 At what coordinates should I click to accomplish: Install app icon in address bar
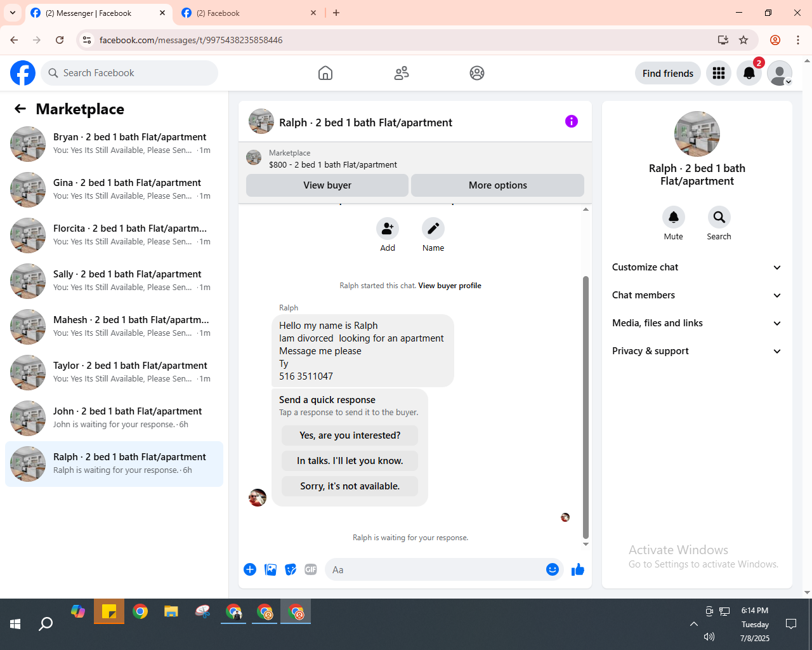point(723,40)
